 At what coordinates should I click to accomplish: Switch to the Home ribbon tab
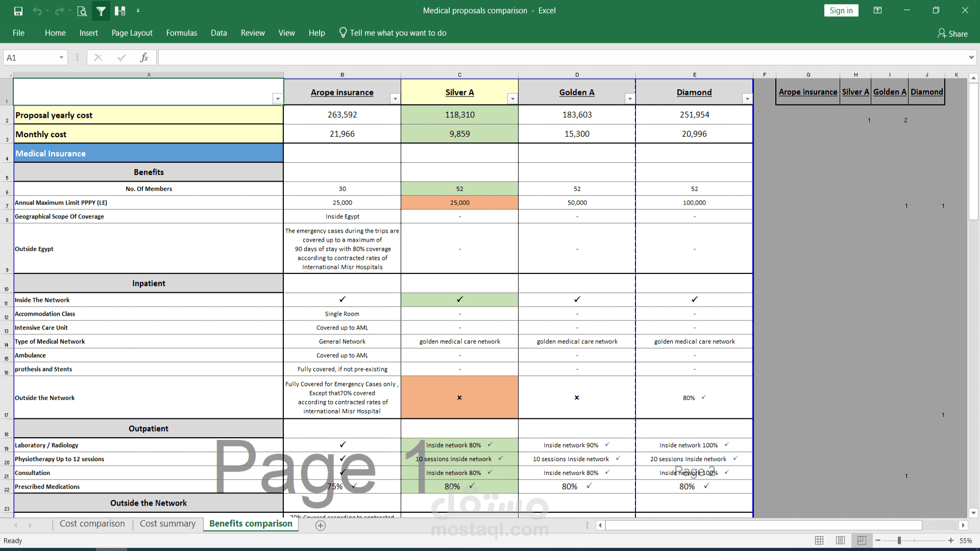[x=55, y=33]
